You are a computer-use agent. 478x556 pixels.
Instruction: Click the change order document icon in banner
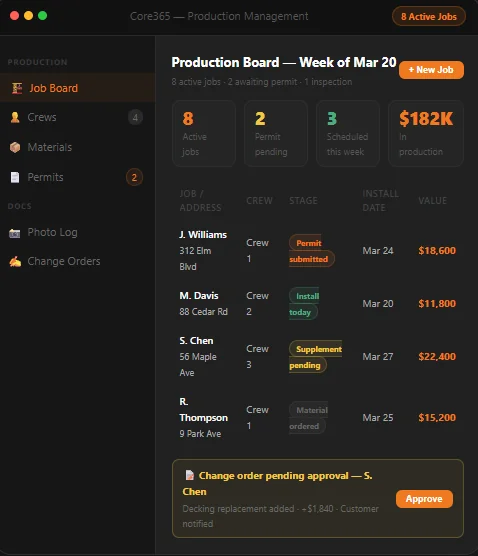click(x=190, y=475)
